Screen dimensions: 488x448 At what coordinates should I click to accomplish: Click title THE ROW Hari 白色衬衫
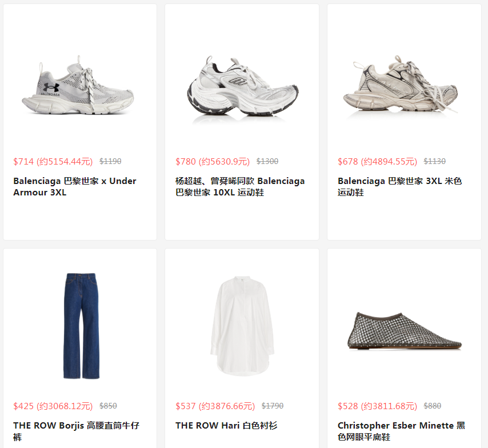(x=226, y=425)
